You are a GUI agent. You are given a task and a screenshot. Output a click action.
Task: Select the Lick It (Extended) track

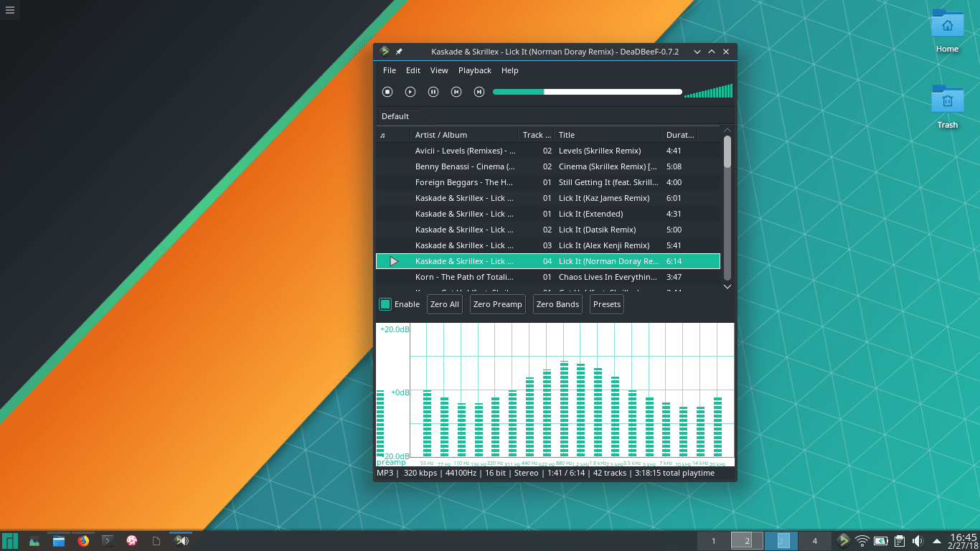click(548, 214)
